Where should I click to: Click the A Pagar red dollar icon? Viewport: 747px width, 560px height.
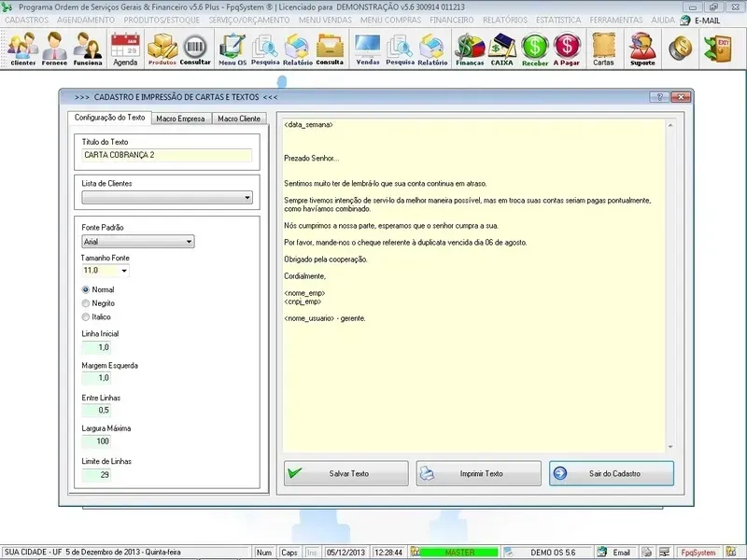click(x=566, y=49)
